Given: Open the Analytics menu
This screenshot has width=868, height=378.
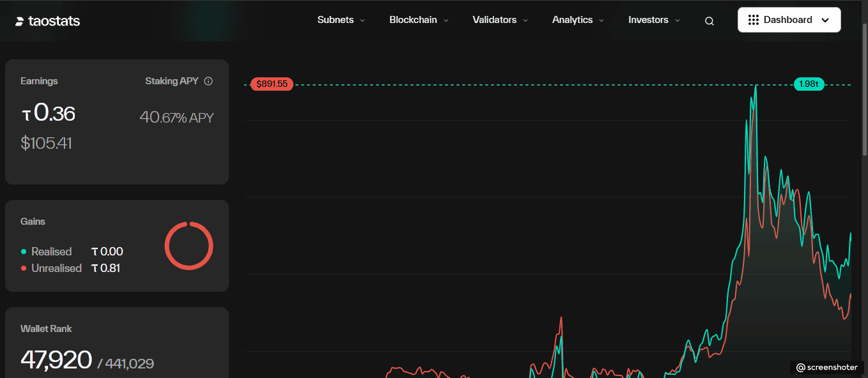Looking at the screenshot, I should coord(578,20).
